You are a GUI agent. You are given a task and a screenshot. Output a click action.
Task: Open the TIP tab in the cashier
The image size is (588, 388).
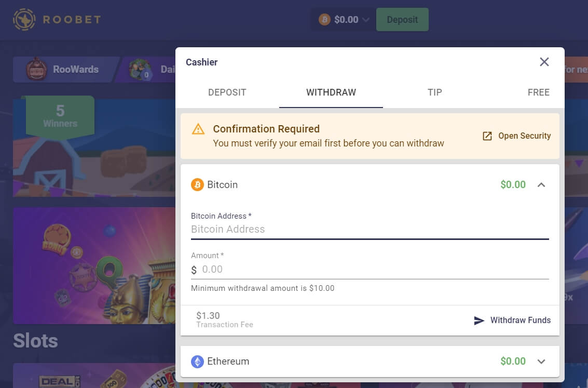click(434, 92)
